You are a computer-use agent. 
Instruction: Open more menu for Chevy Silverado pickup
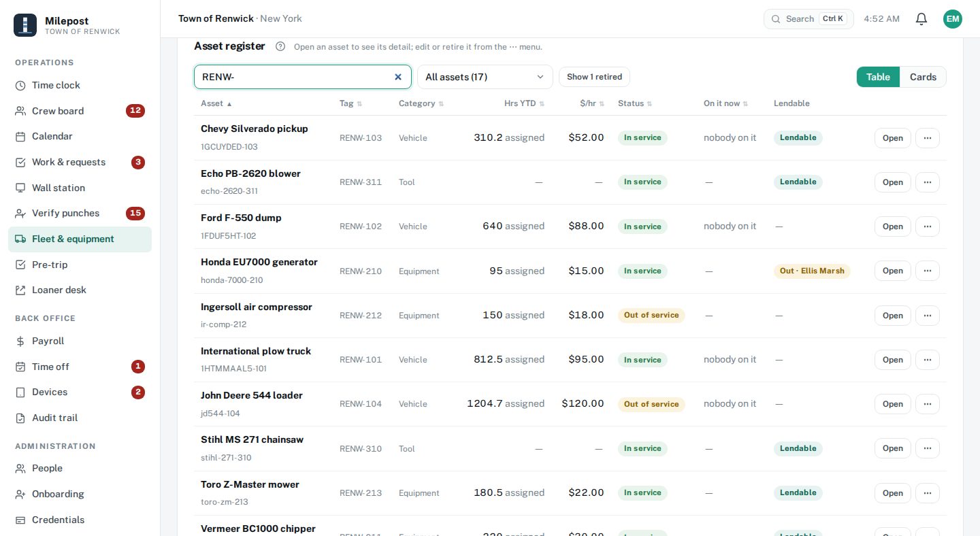(x=928, y=138)
